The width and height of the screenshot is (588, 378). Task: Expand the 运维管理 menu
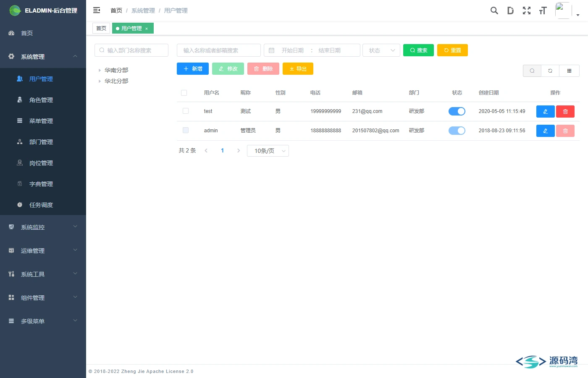tap(43, 251)
